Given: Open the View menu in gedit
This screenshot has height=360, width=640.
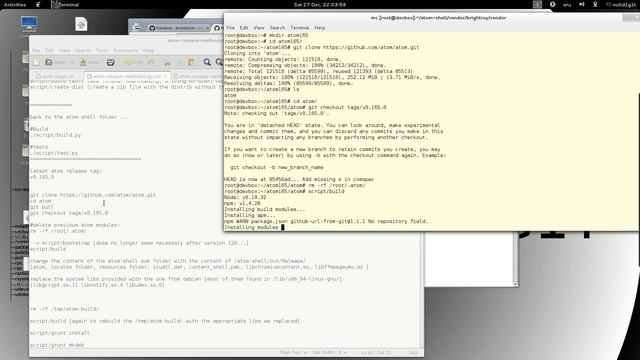Looking at the screenshot, I should coord(64,50).
